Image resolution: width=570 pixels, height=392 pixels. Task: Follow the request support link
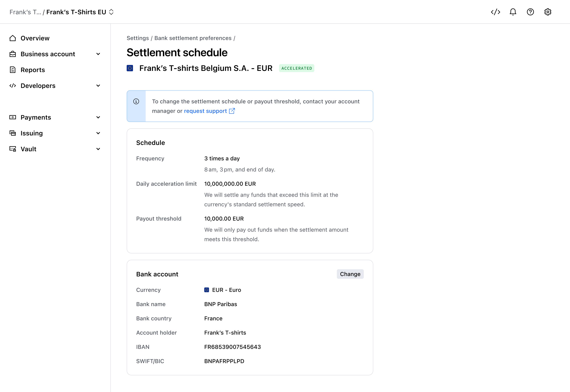pos(205,111)
